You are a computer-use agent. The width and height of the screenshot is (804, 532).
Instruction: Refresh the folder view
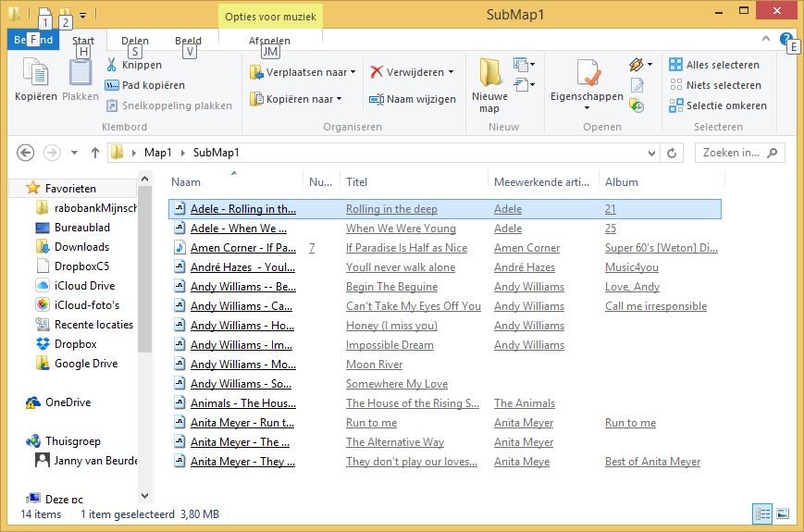click(x=672, y=153)
